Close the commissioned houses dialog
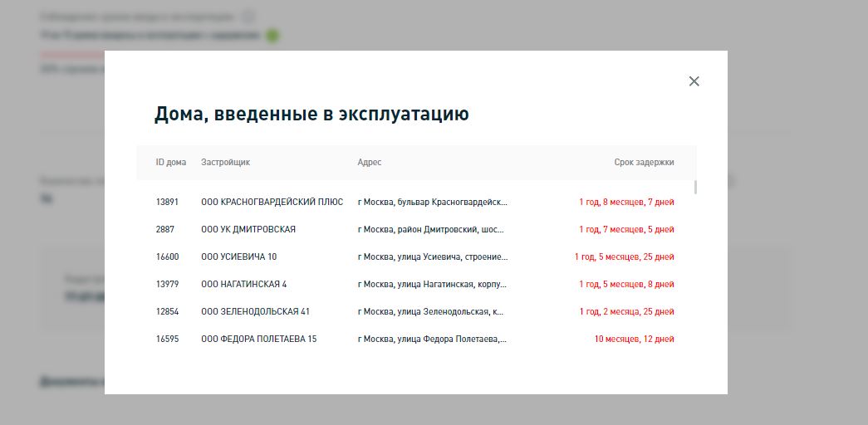The image size is (868, 425). pyautogui.click(x=694, y=81)
